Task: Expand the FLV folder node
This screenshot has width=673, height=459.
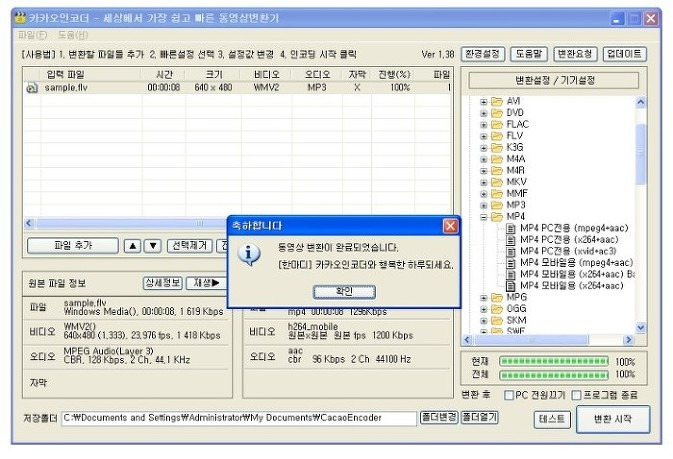Action: [x=484, y=137]
